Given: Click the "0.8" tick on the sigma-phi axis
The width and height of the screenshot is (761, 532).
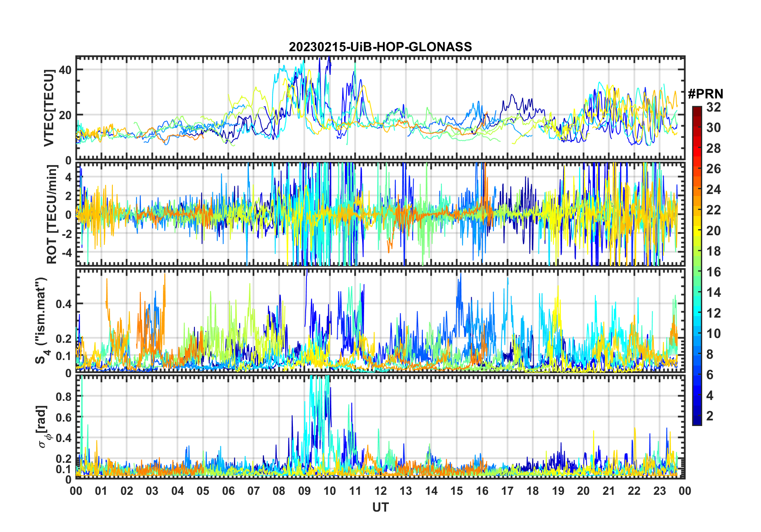Looking at the screenshot, I should click(64, 397).
